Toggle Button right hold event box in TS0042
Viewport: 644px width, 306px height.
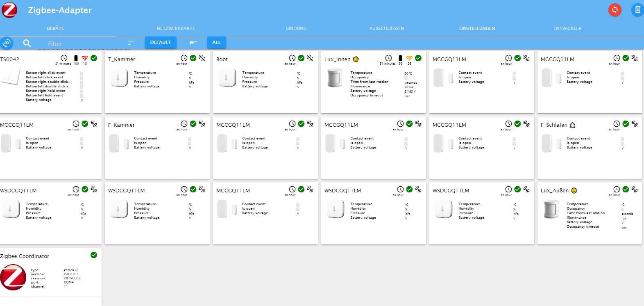tap(82, 91)
